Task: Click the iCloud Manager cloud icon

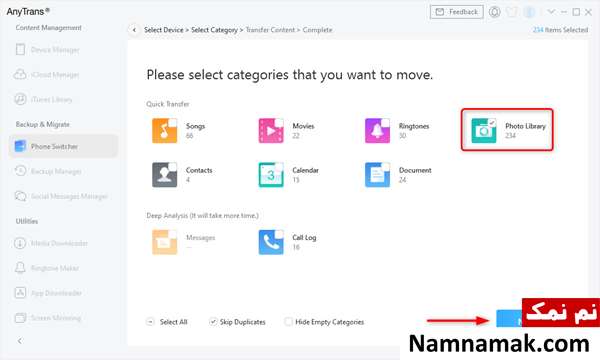Action: [x=20, y=74]
